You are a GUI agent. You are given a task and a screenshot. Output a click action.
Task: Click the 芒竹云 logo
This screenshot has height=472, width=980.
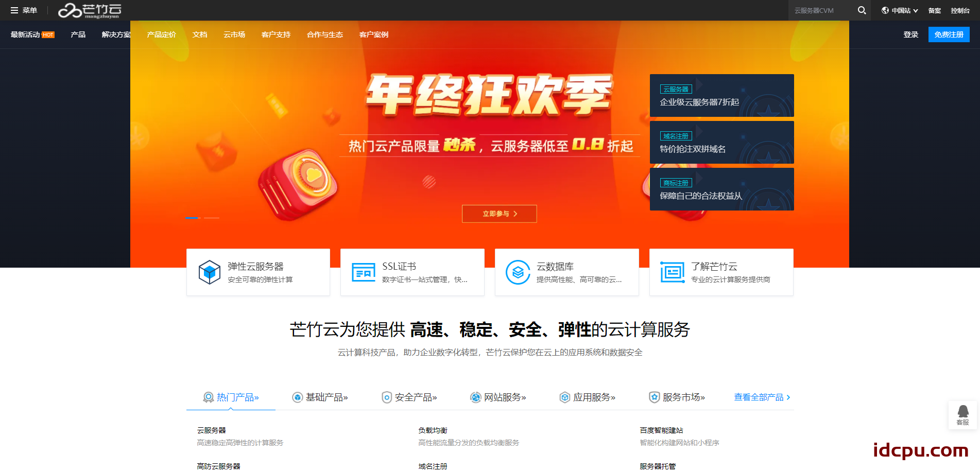pos(90,10)
